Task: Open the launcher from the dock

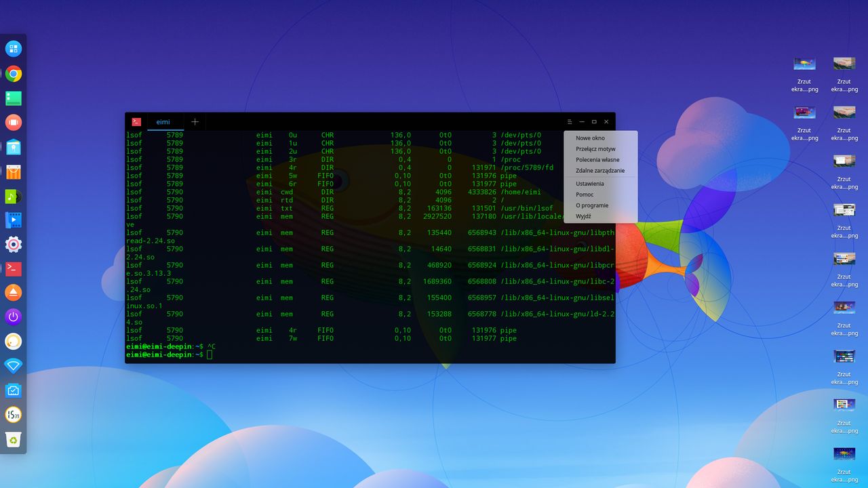Action: [14, 49]
